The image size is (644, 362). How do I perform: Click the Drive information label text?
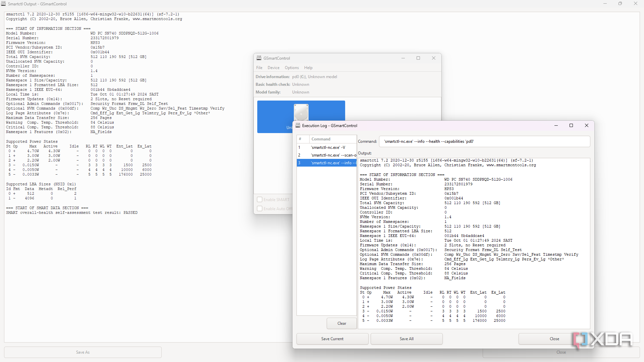(272, 77)
